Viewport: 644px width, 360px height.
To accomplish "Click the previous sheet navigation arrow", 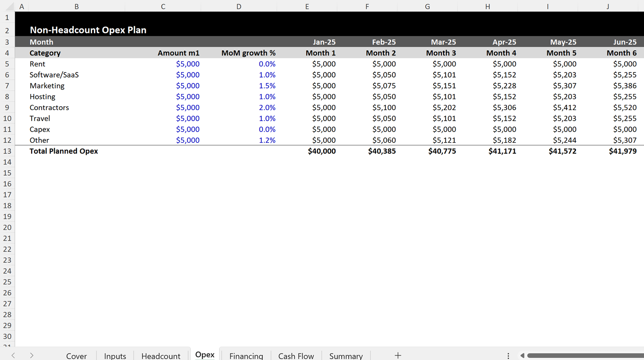I will [12, 355].
